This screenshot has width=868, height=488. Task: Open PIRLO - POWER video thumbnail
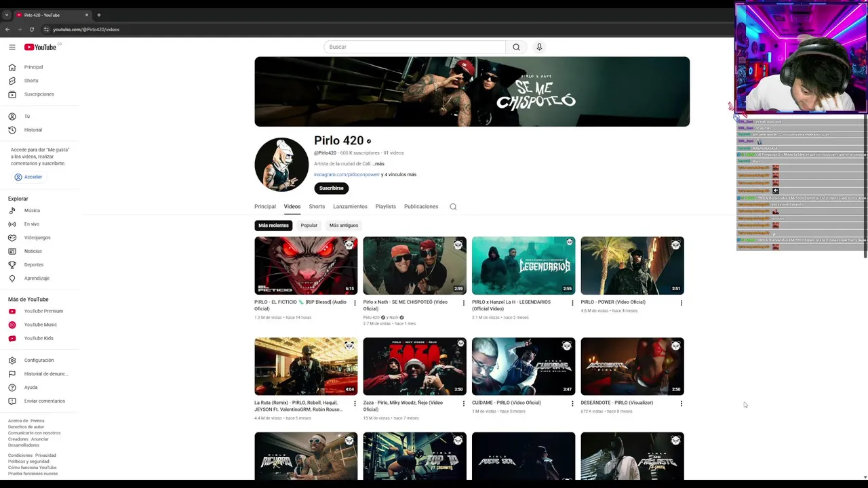coord(632,265)
